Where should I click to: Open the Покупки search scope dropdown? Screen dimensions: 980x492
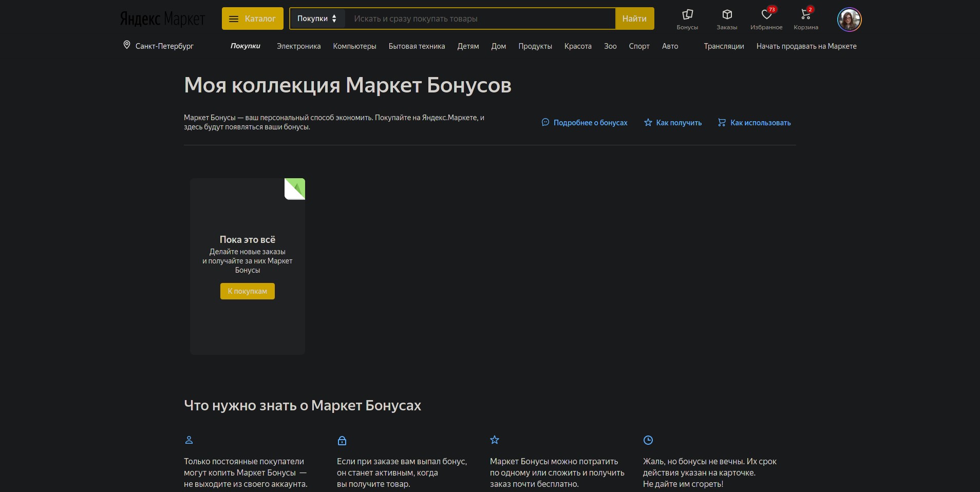317,18
